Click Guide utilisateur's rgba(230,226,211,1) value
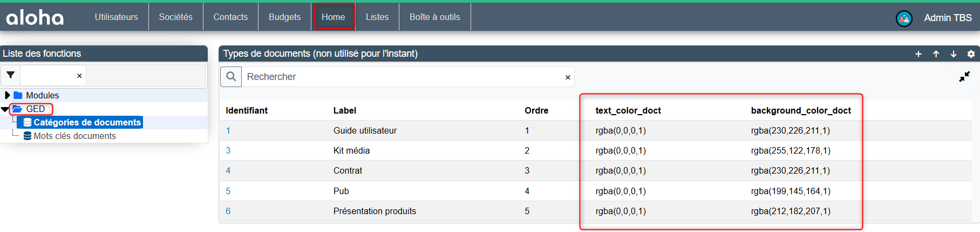Image resolution: width=980 pixels, height=232 pixels. click(791, 130)
